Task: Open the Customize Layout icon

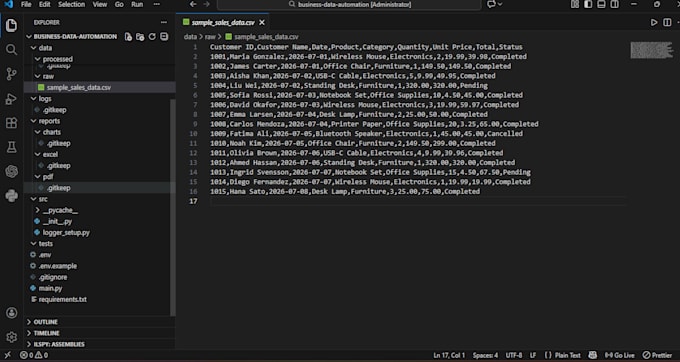Action: [x=575, y=4]
